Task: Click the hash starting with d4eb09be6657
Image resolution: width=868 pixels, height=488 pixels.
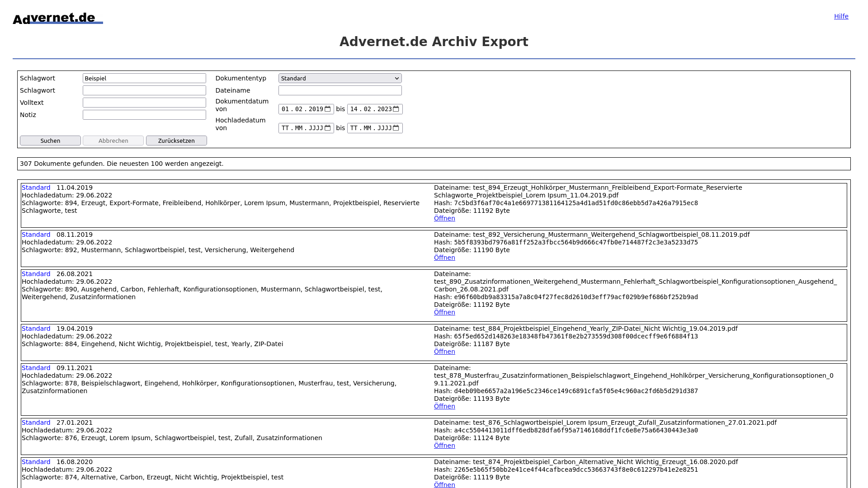Action: (576, 391)
